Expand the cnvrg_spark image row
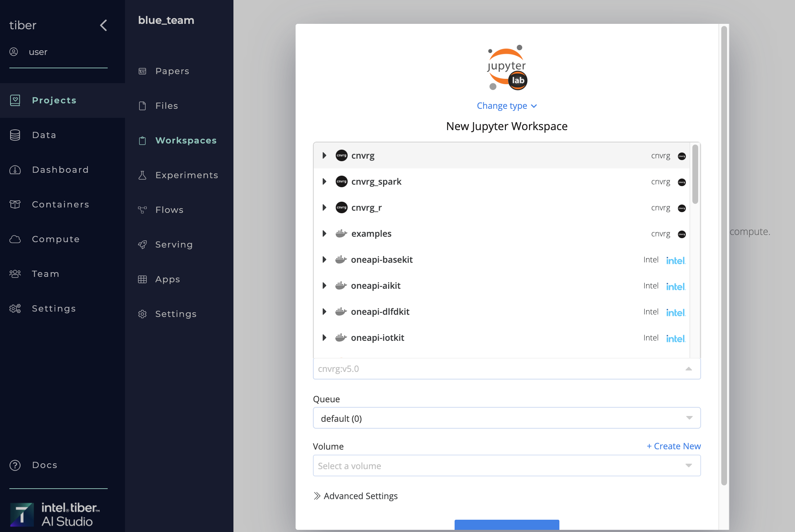This screenshot has height=532, width=795. (325, 181)
